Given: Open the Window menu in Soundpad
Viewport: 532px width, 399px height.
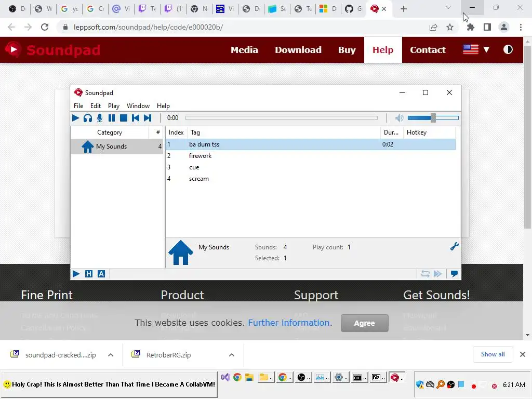Looking at the screenshot, I should pyautogui.click(x=138, y=106).
